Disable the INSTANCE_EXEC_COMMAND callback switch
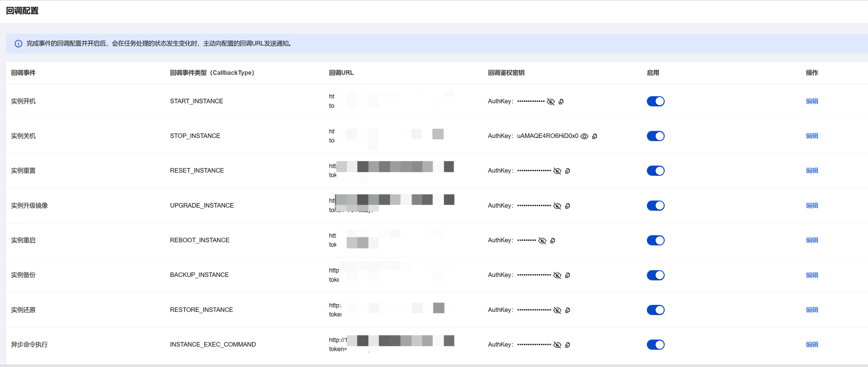Screen dimensions: 868x367 (655, 345)
